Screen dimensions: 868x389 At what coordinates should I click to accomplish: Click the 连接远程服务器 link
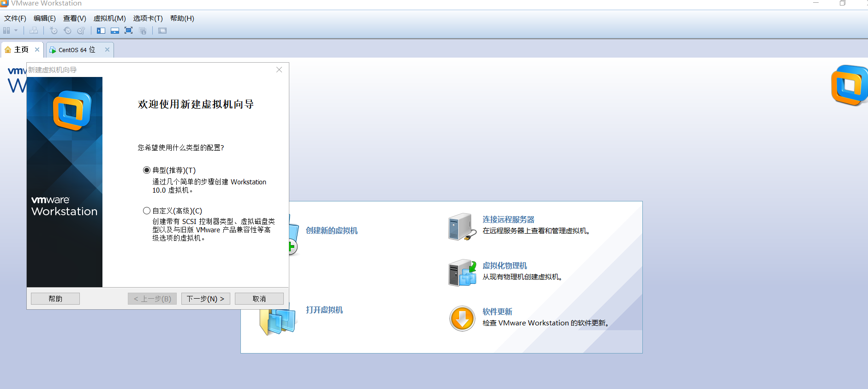(x=509, y=219)
